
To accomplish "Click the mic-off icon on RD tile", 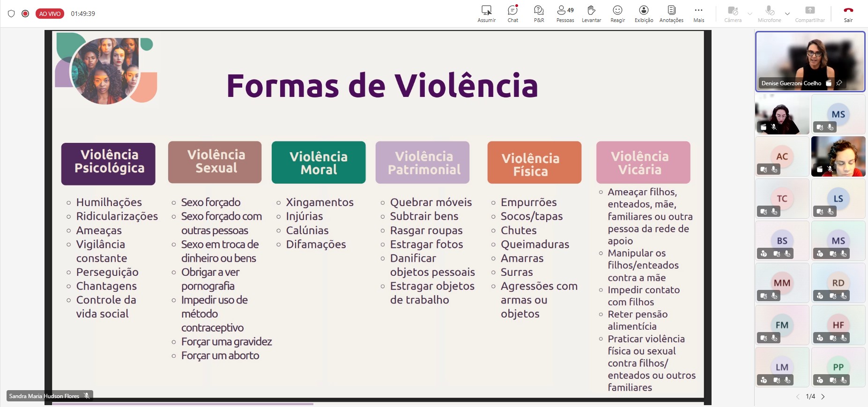I will (844, 296).
